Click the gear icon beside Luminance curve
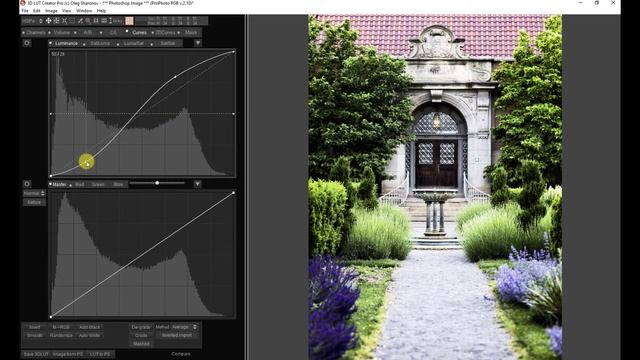Viewport: 640px width, 360px height. pos(27,43)
